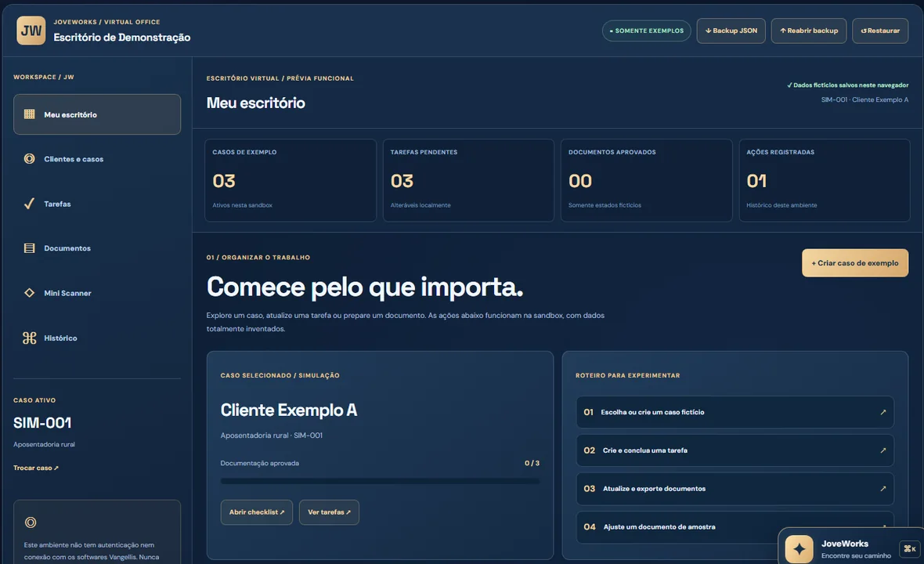
Task: Open the Histórico section
Action: (97, 338)
